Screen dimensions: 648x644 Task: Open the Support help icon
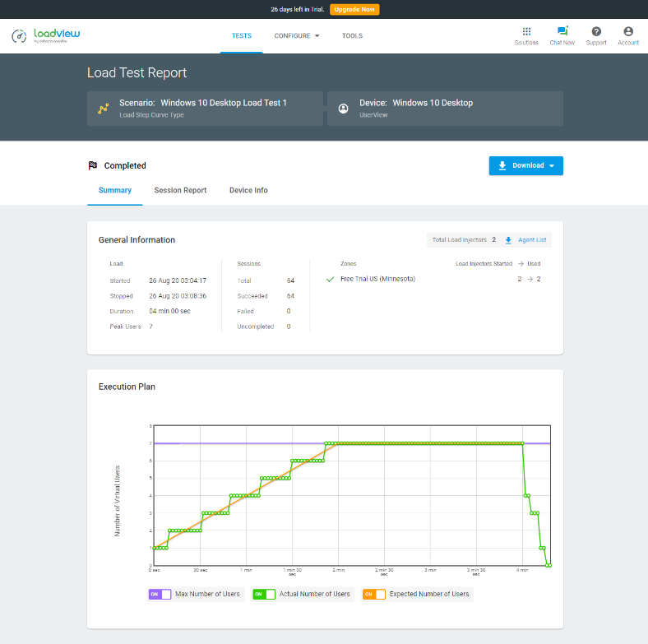tap(596, 31)
